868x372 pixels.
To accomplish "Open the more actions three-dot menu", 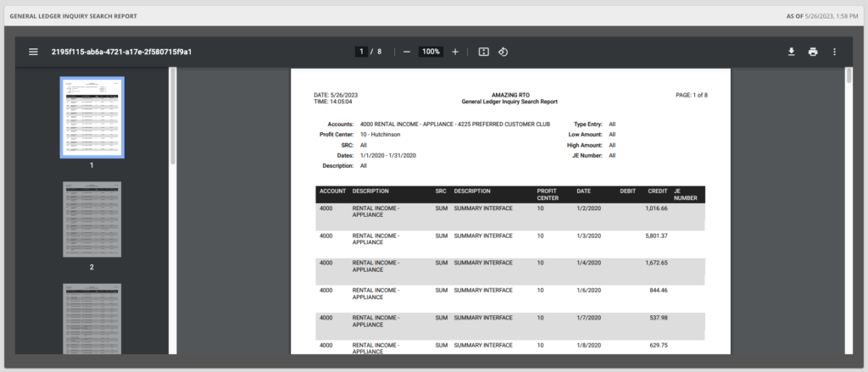I will [x=834, y=52].
